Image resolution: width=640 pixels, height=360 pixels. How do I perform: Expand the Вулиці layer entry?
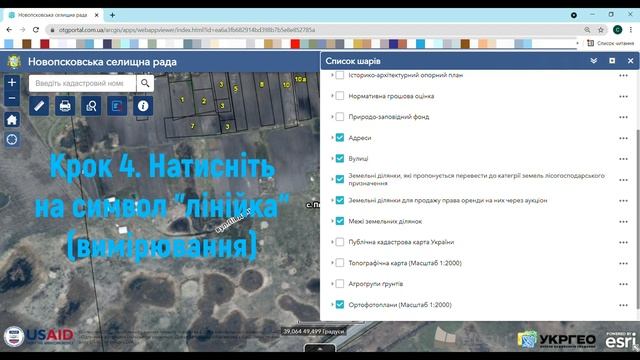[x=332, y=158]
